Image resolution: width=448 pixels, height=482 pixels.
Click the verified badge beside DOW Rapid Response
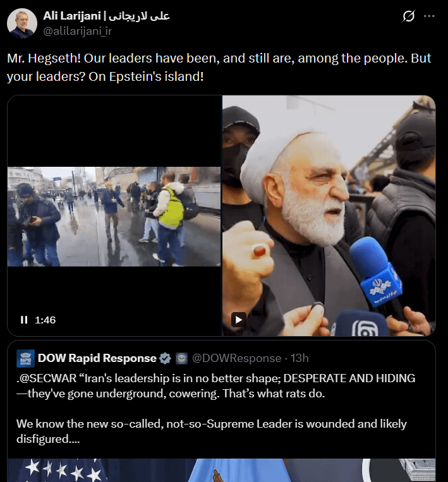(165, 358)
